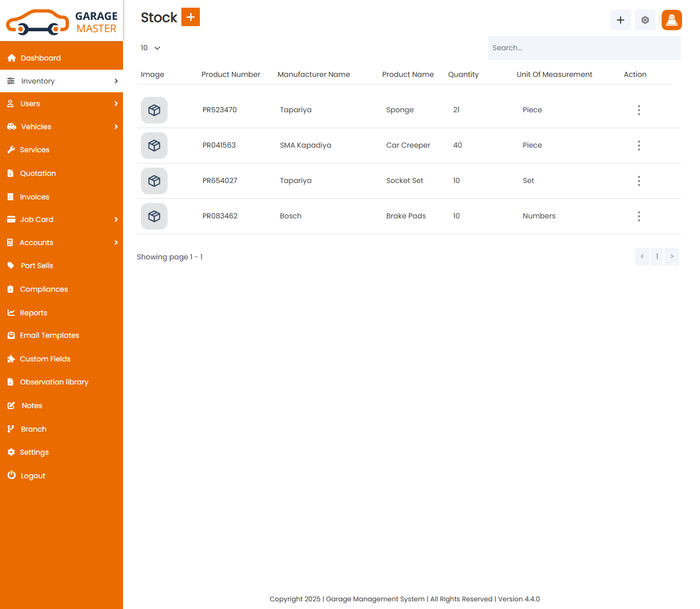Open action menu for Socket Set row
Image resolution: width=700 pixels, height=609 pixels.
[x=639, y=181]
